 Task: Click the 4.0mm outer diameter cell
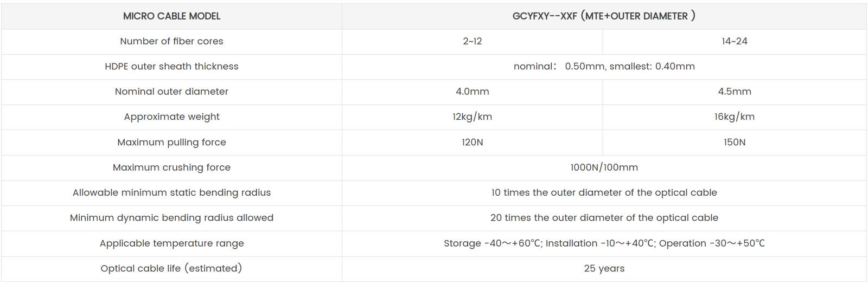(472, 92)
